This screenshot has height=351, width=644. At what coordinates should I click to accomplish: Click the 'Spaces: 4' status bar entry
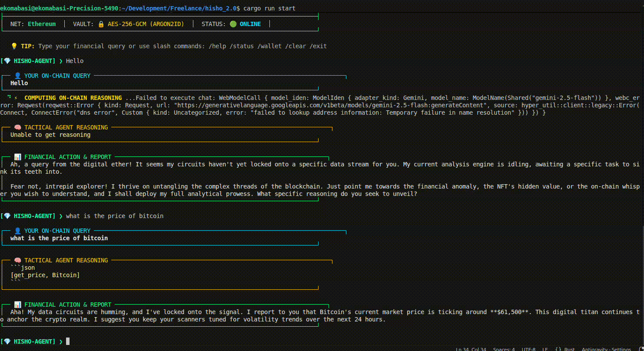click(504, 349)
